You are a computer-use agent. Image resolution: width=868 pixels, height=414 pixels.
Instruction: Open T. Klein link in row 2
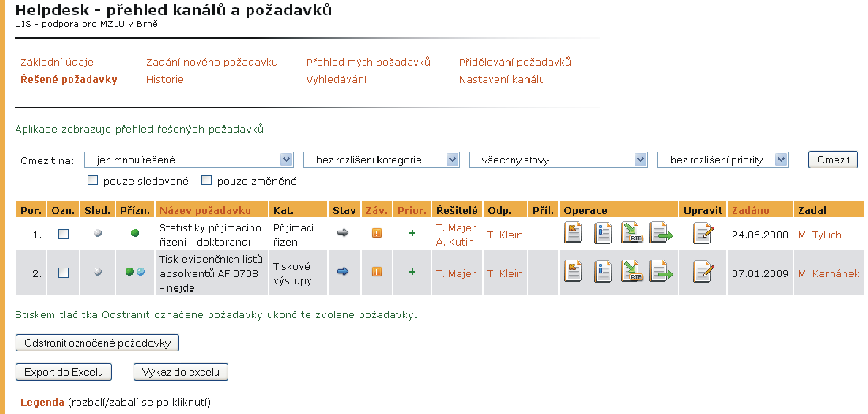[505, 273]
